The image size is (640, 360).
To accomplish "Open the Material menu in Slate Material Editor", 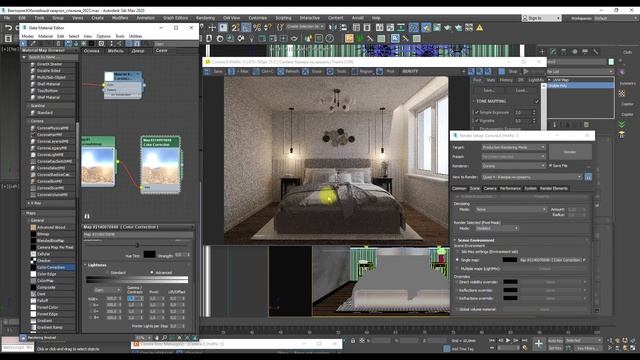I will coord(45,36).
